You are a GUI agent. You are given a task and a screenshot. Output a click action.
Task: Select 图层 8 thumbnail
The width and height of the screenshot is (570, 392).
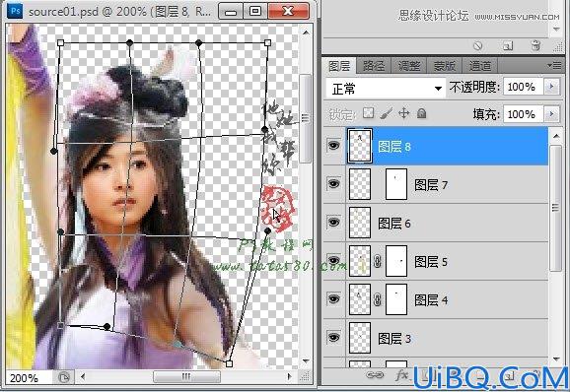360,146
